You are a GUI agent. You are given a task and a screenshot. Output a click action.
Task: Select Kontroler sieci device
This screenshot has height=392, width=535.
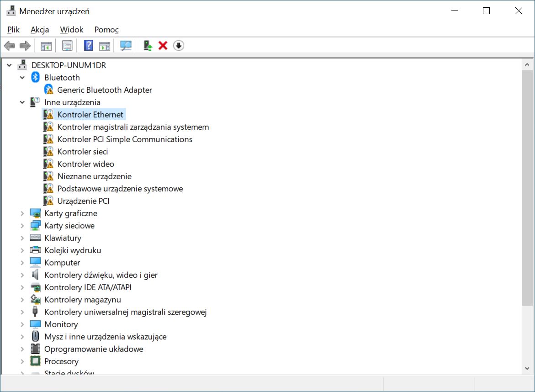click(x=83, y=152)
